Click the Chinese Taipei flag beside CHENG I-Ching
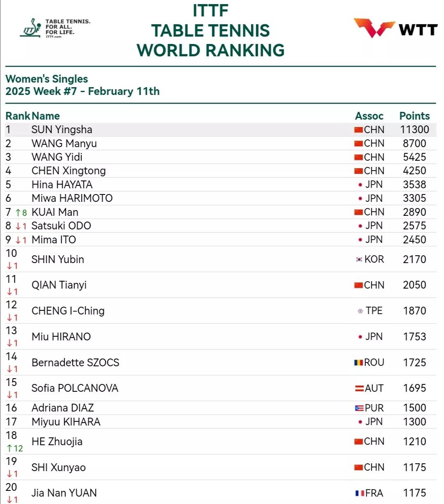Screen dimensions: 444x504 point(361,311)
